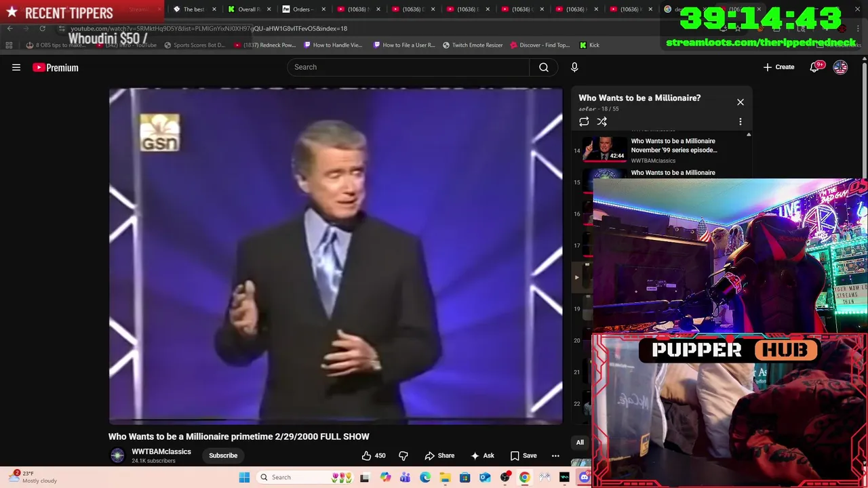This screenshot has height=488, width=868.
Task: Click the browser address bar URL
Action: [209, 28]
